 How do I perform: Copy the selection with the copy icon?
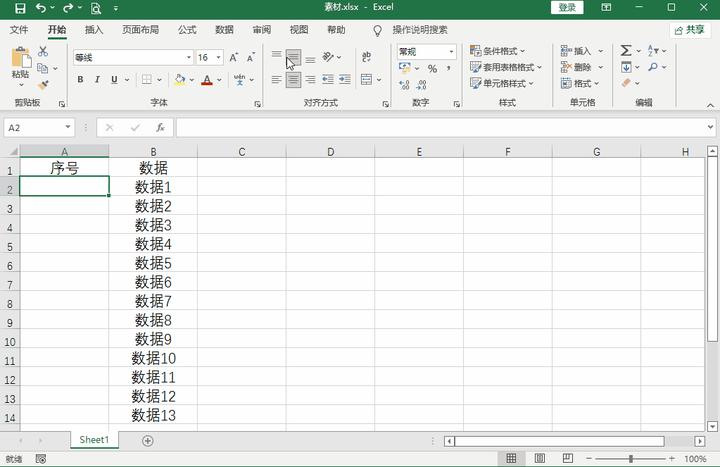pos(43,68)
